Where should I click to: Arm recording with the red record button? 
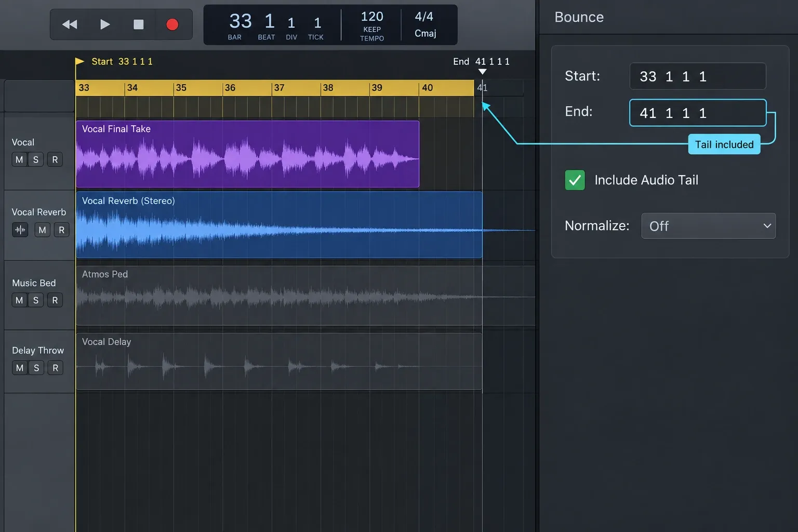click(x=172, y=24)
